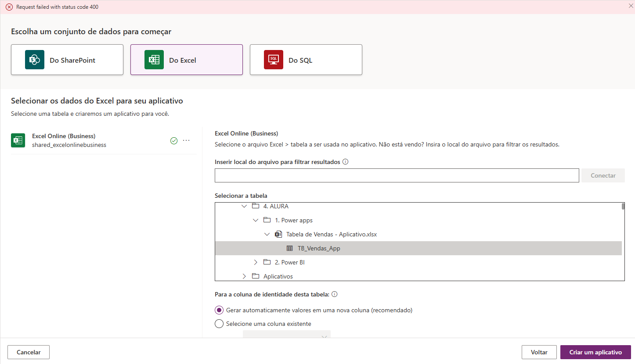The width and height of the screenshot is (635, 364).
Task: Open the existing column dropdown
Action: [287, 335]
